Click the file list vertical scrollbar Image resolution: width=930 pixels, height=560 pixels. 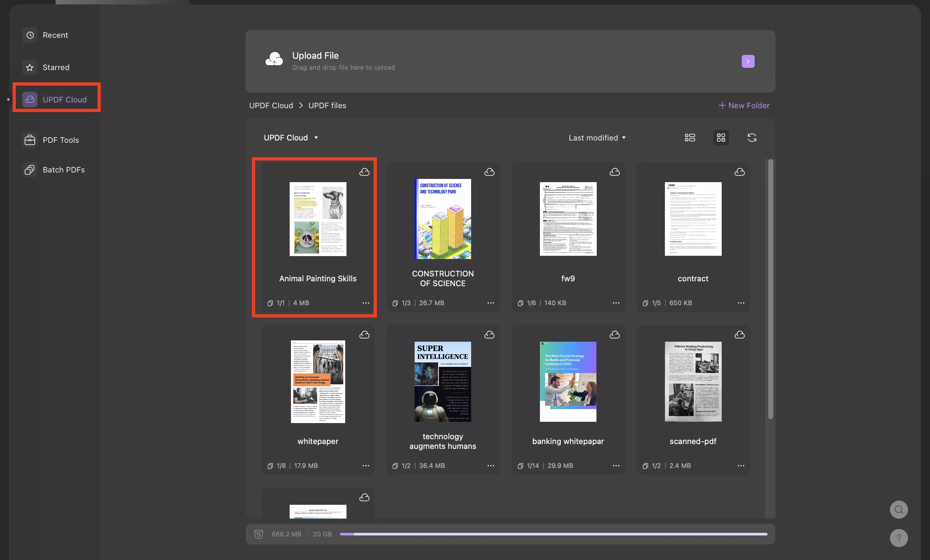click(770, 289)
